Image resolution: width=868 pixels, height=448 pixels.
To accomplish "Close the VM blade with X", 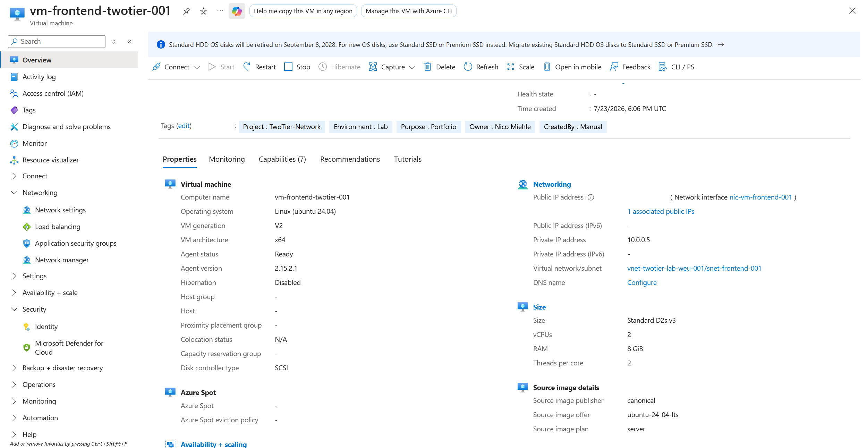I will [x=852, y=11].
